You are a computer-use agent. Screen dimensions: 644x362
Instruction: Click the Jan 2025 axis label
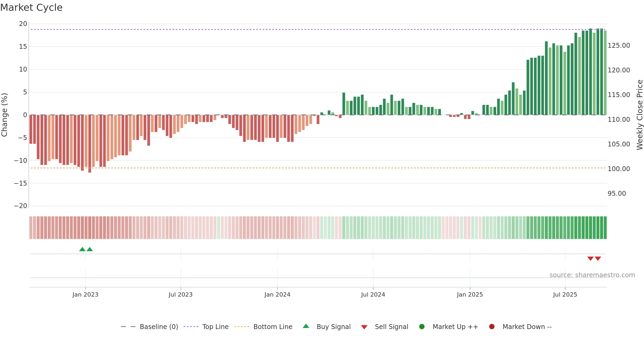click(x=470, y=295)
